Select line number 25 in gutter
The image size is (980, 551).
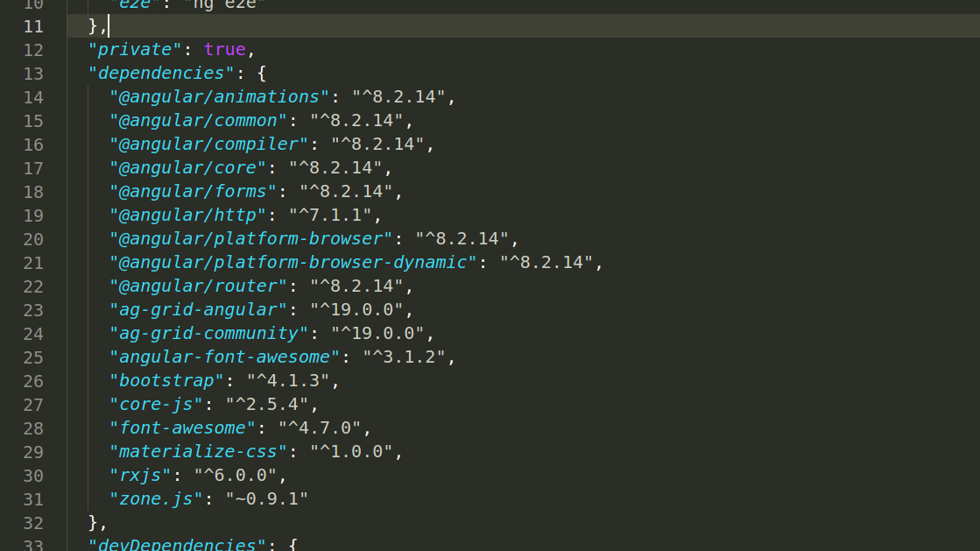(33, 357)
